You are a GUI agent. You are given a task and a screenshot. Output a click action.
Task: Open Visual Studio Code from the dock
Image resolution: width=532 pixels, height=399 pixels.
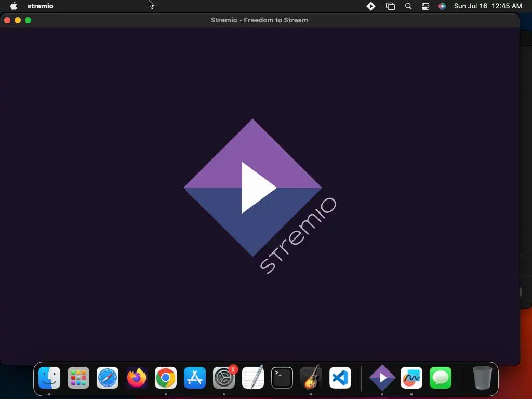click(340, 378)
